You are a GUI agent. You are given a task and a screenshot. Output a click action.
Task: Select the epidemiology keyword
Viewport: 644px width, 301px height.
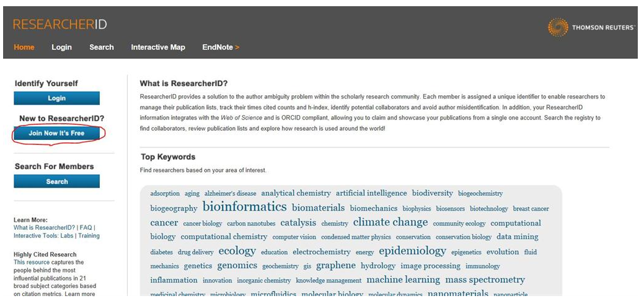(x=412, y=251)
